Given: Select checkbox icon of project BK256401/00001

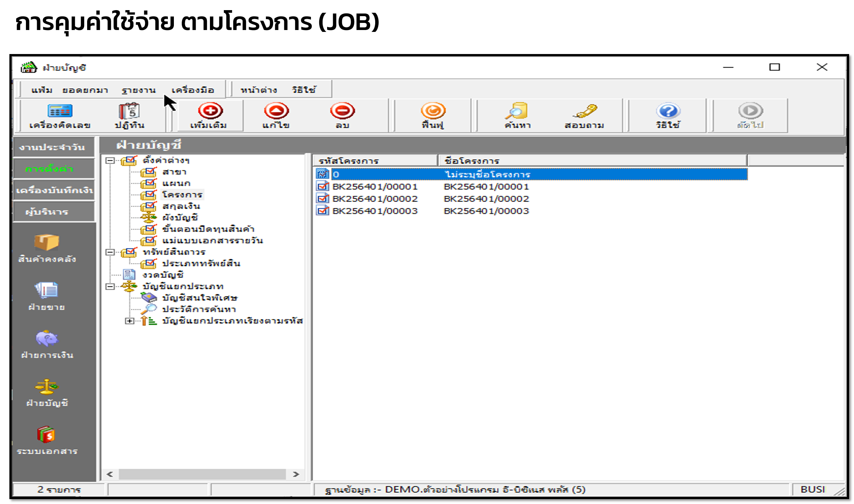Looking at the screenshot, I should click(322, 187).
